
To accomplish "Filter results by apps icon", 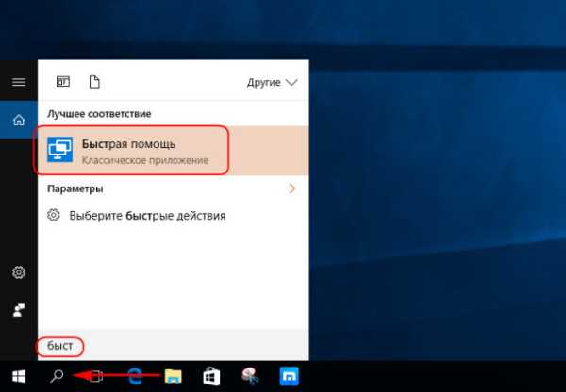I will pos(63,82).
